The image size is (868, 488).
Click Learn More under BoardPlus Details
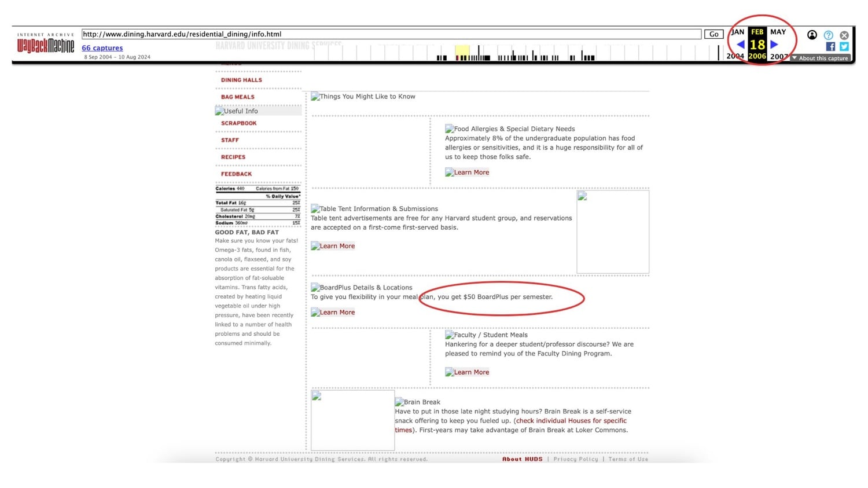click(333, 313)
